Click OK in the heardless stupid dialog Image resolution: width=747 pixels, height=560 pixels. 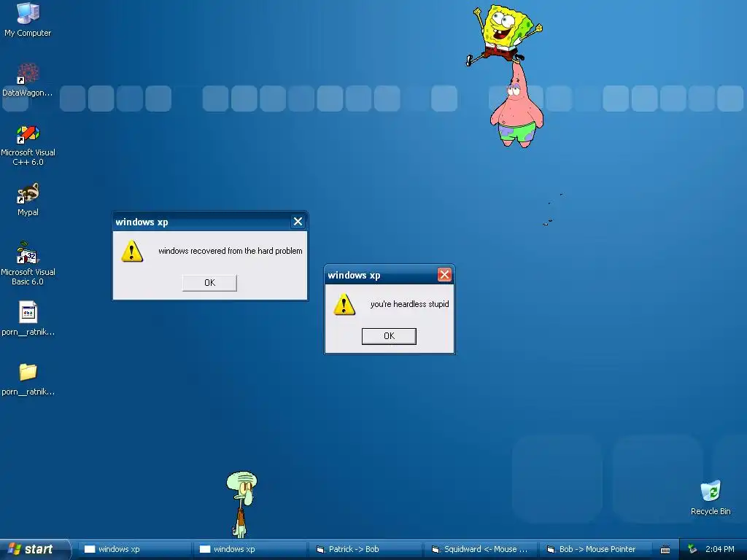[x=389, y=336]
